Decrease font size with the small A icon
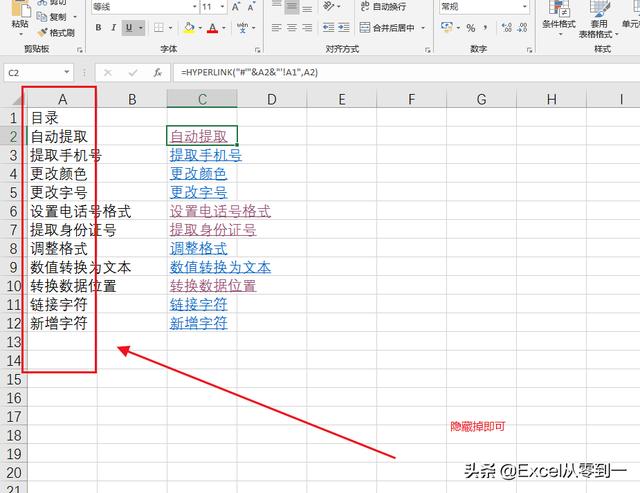The image size is (640, 493). pyautogui.click(x=251, y=7)
